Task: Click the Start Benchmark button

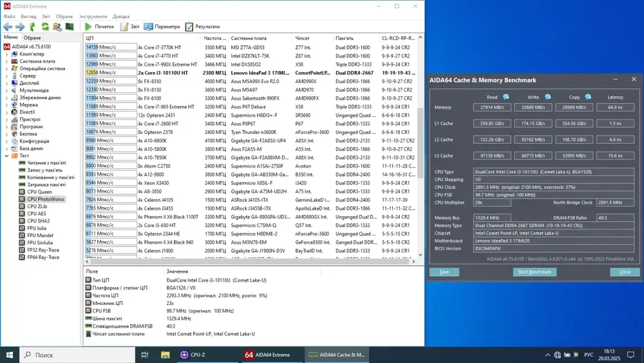Action: 535,271
